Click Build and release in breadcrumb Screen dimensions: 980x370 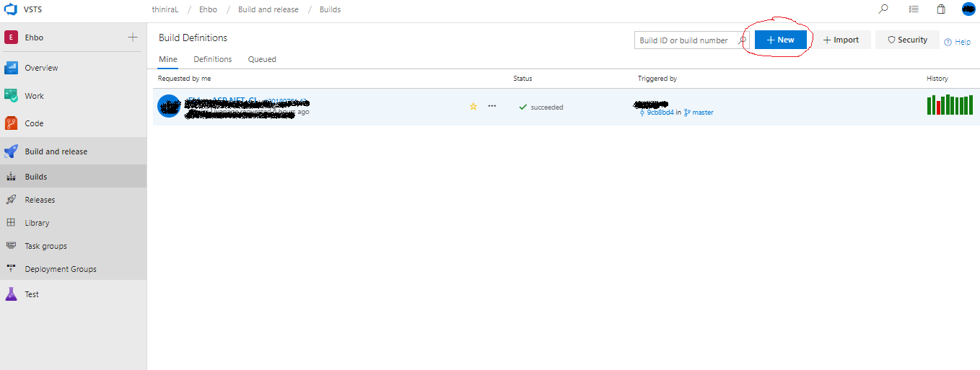tap(268, 9)
